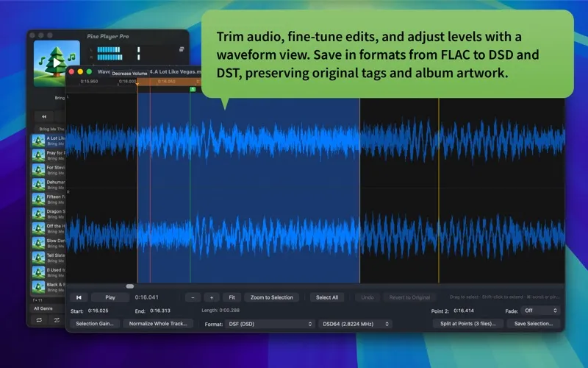Select the 'Tell Slater' track in the playlist
Image resolution: width=588 pixels, height=368 pixels.
[48, 258]
